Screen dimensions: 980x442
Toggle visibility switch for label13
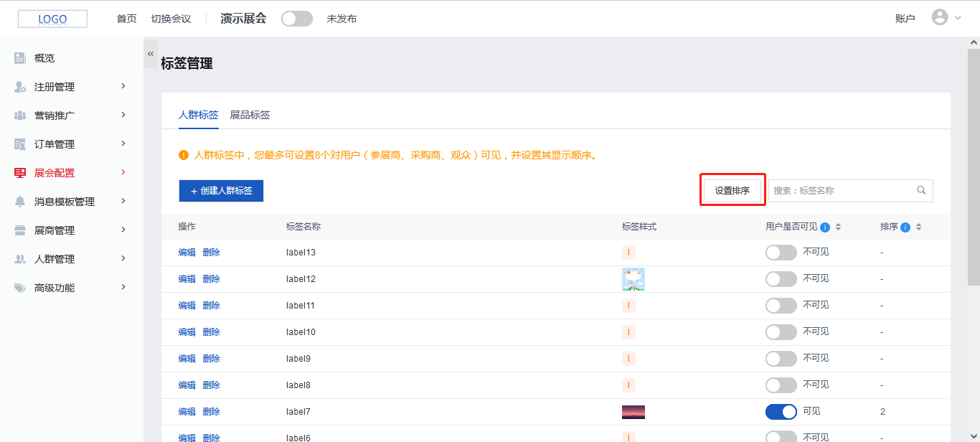click(781, 253)
